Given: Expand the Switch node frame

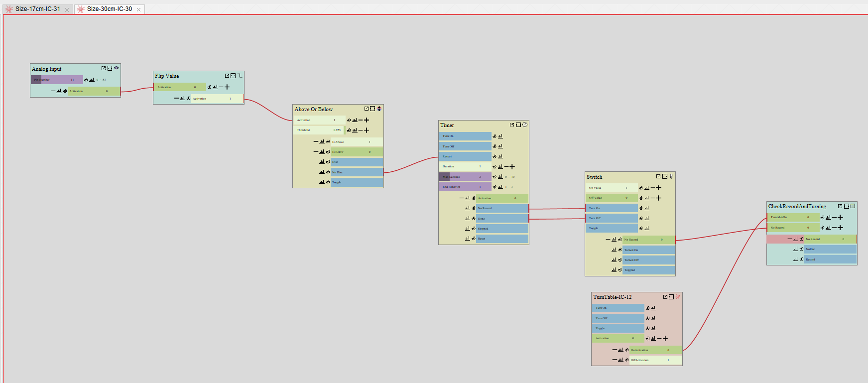Looking at the screenshot, I should coord(665,176).
